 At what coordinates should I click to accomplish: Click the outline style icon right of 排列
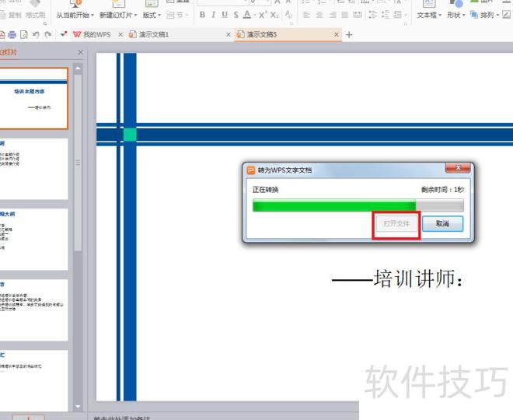(506, 15)
